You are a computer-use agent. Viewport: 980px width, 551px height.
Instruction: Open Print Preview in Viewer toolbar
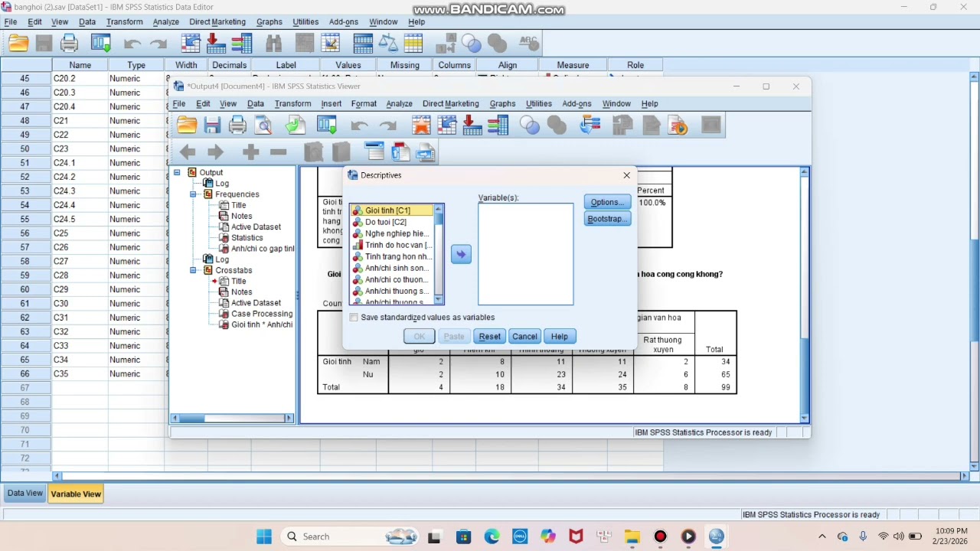tap(263, 125)
